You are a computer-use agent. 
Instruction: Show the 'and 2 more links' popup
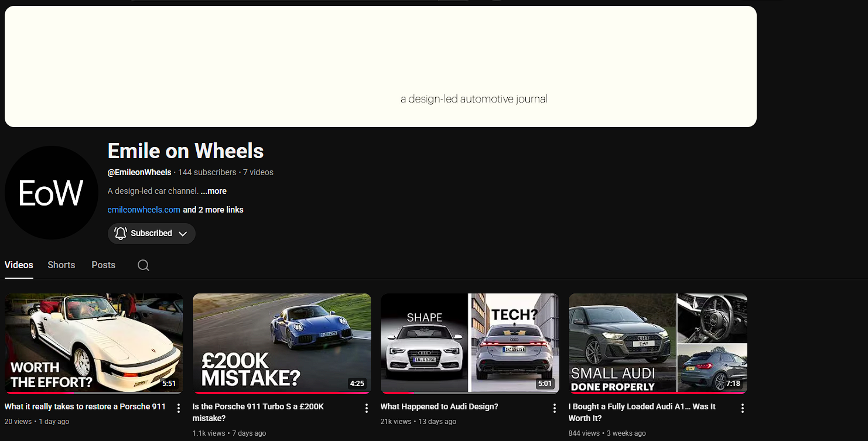pyautogui.click(x=213, y=210)
